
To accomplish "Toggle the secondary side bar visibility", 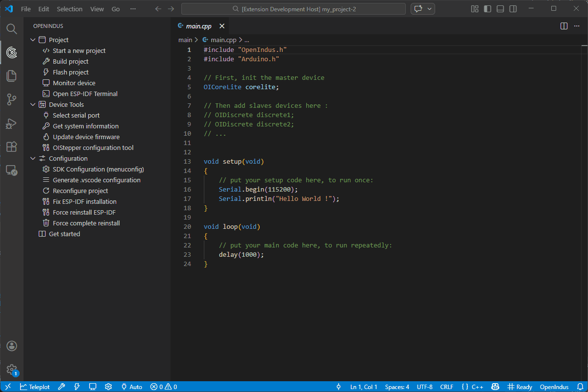I will point(513,9).
